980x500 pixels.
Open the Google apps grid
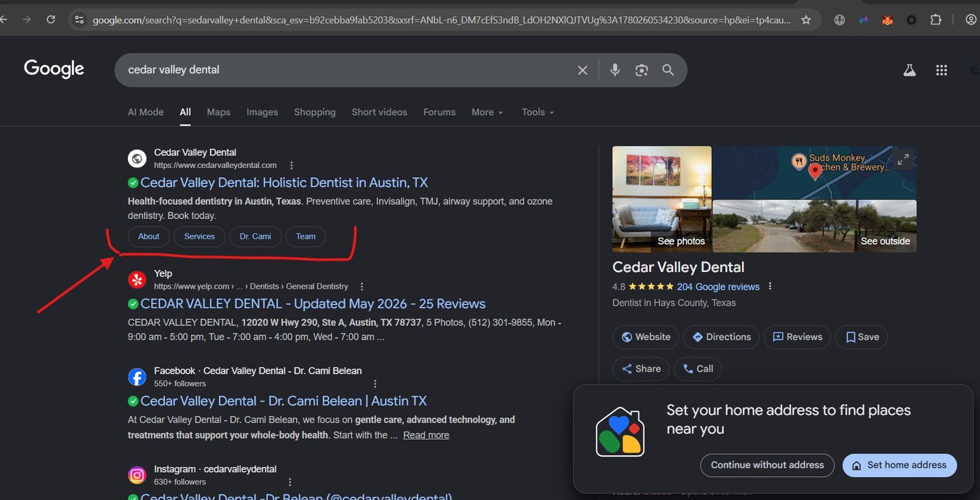click(941, 70)
